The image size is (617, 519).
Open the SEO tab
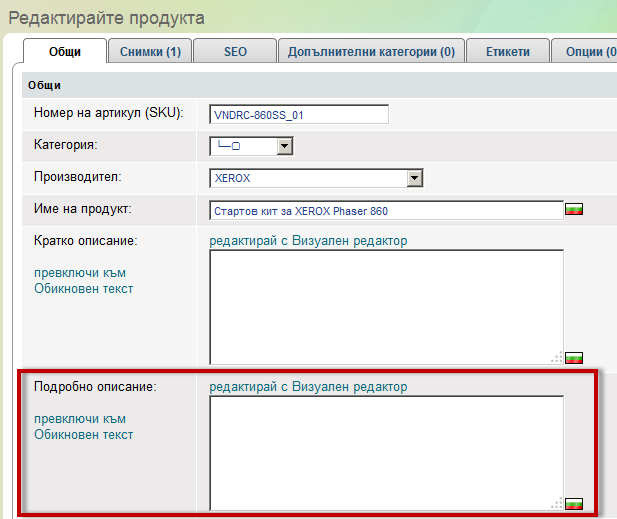click(235, 52)
